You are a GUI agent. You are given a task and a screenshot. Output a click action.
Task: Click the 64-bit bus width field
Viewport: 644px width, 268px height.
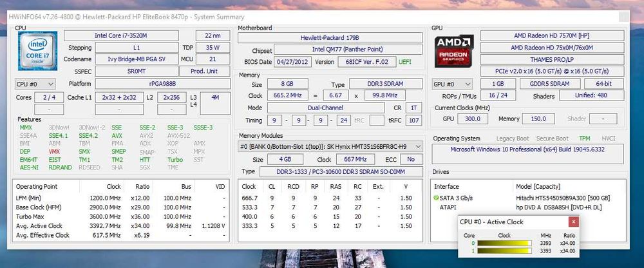(604, 84)
